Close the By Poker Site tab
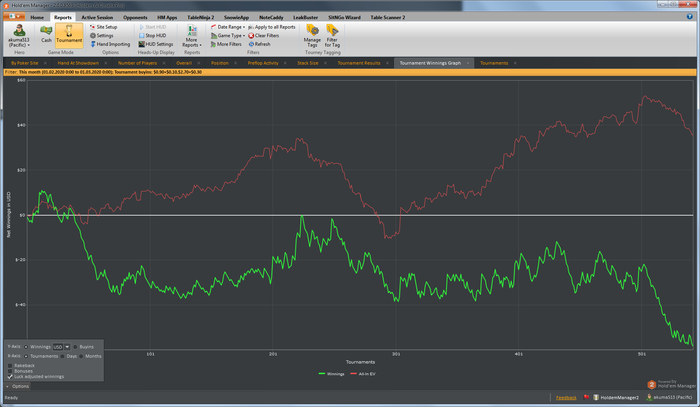700x407 pixels. pos(45,63)
